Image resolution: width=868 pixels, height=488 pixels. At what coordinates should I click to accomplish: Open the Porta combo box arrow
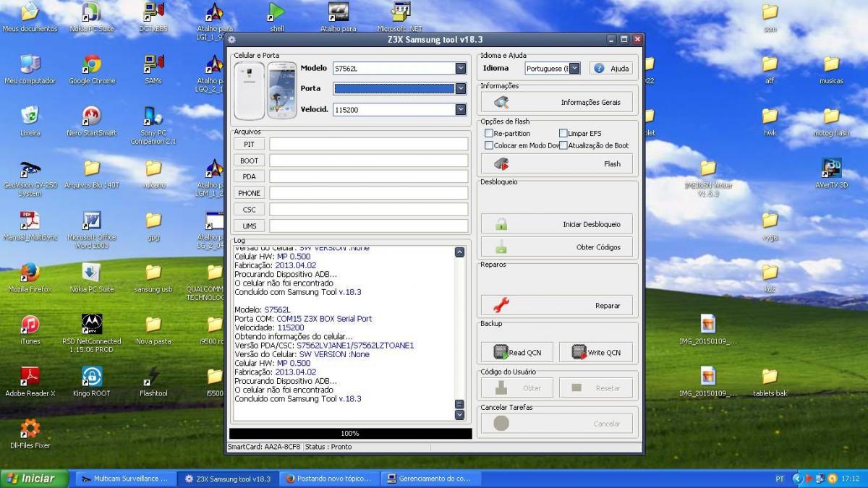click(461, 88)
